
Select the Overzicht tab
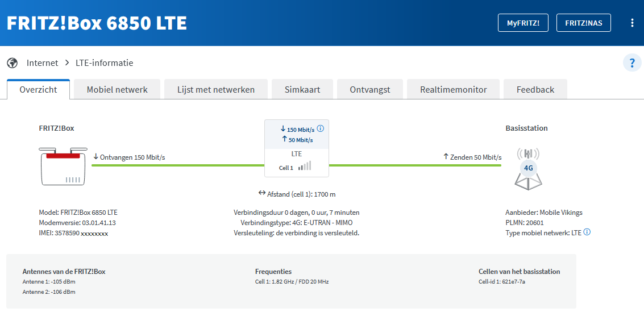[x=38, y=89]
